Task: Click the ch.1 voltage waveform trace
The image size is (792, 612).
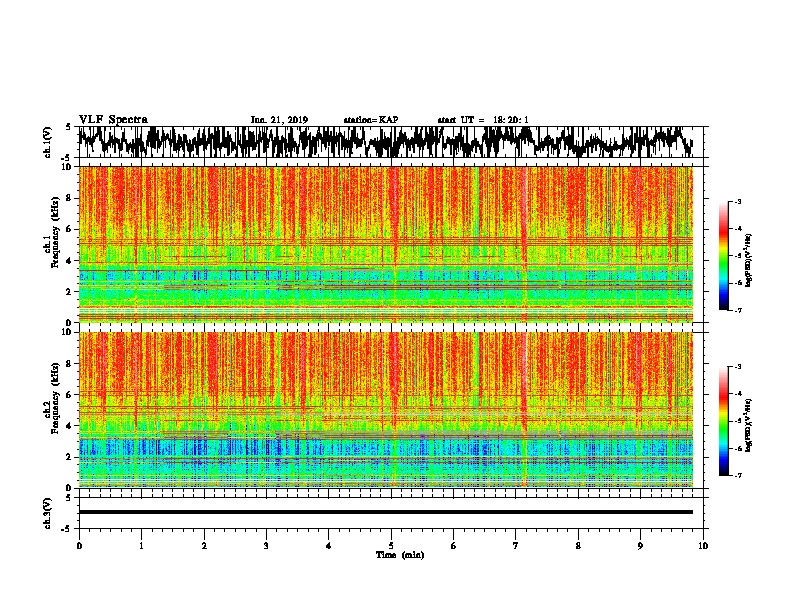Action: pyautogui.click(x=386, y=142)
